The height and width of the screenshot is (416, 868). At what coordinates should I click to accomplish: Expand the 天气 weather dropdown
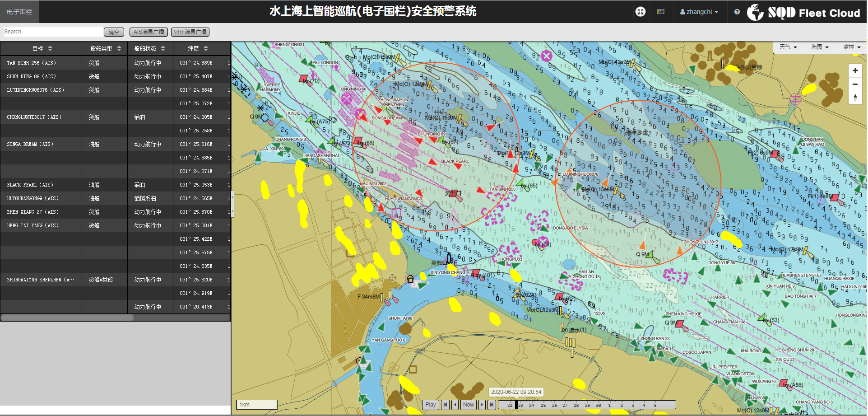(x=788, y=47)
